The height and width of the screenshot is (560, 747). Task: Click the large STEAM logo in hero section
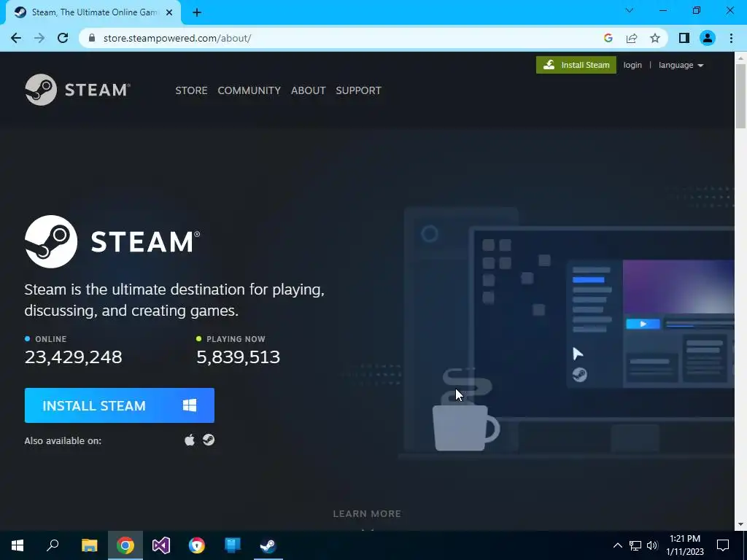tap(112, 241)
